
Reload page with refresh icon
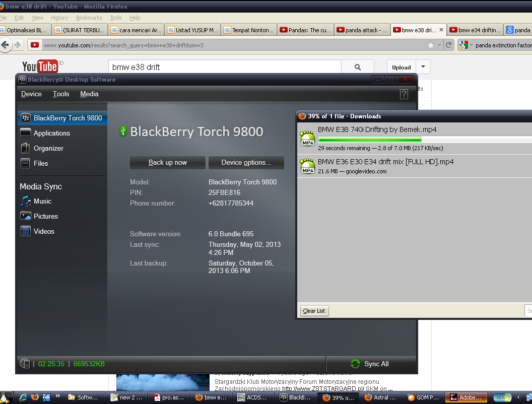[x=448, y=45]
